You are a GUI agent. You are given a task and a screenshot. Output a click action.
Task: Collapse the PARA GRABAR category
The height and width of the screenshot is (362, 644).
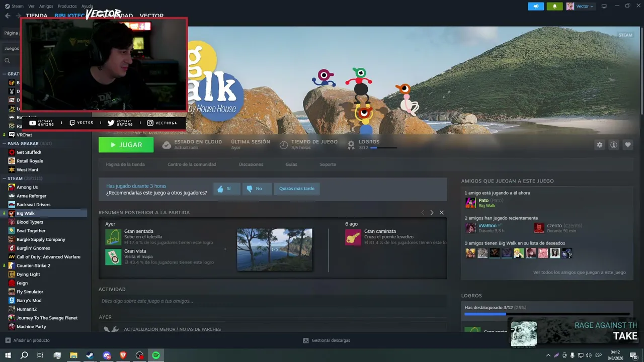[4, 143]
